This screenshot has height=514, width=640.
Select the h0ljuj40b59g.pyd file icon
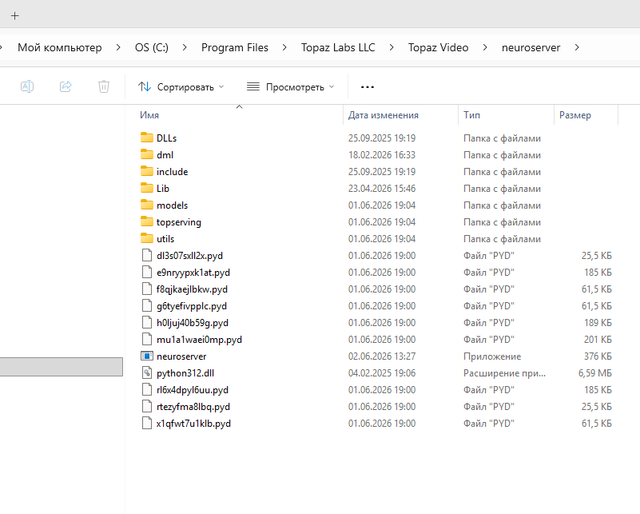(x=147, y=322)
